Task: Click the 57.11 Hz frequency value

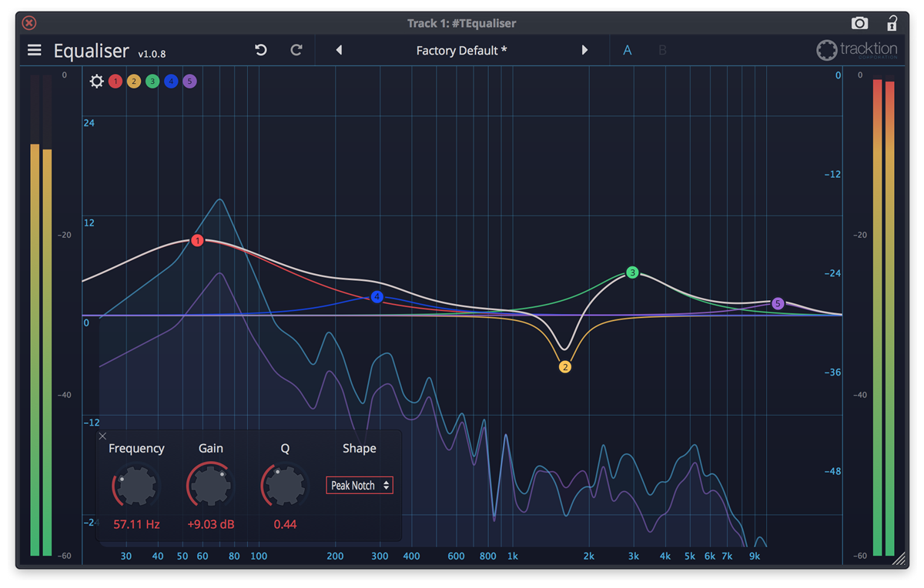Action: (x=136, y=524)
